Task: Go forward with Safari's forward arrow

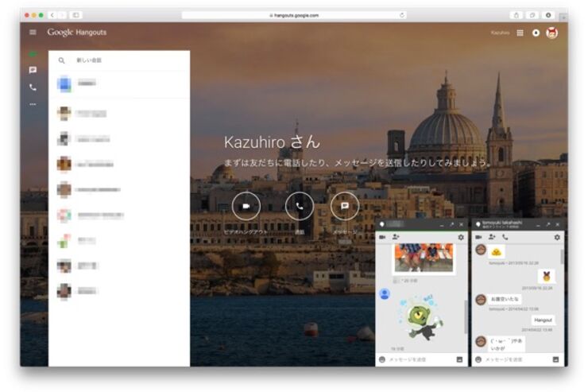Action: tap(62, 15)
